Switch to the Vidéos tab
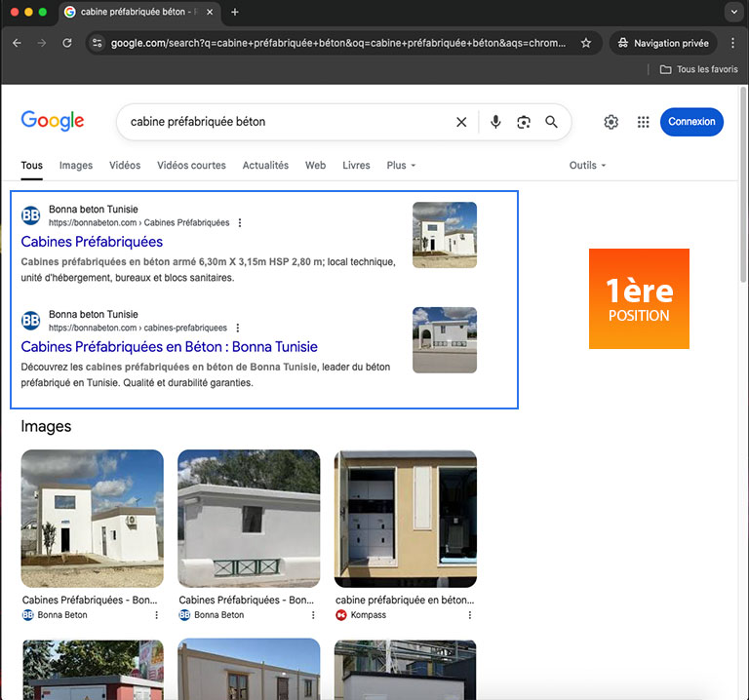Image resolution: width=749 pixels, height=700 pixels. 125,165
